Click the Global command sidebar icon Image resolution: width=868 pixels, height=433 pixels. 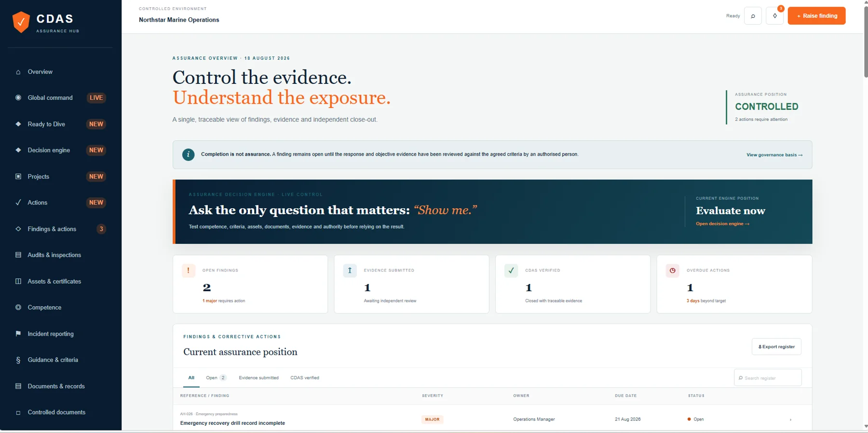(x=18, y=97)
